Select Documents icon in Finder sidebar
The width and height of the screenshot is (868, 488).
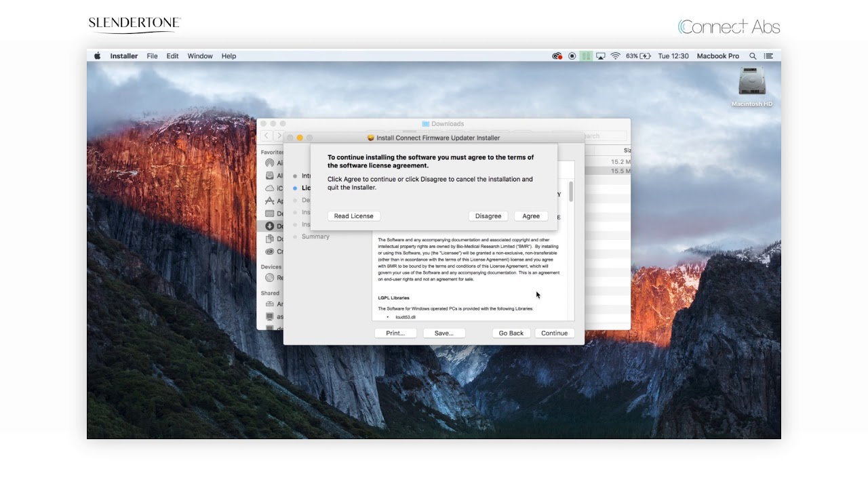(x=270, y=239)
